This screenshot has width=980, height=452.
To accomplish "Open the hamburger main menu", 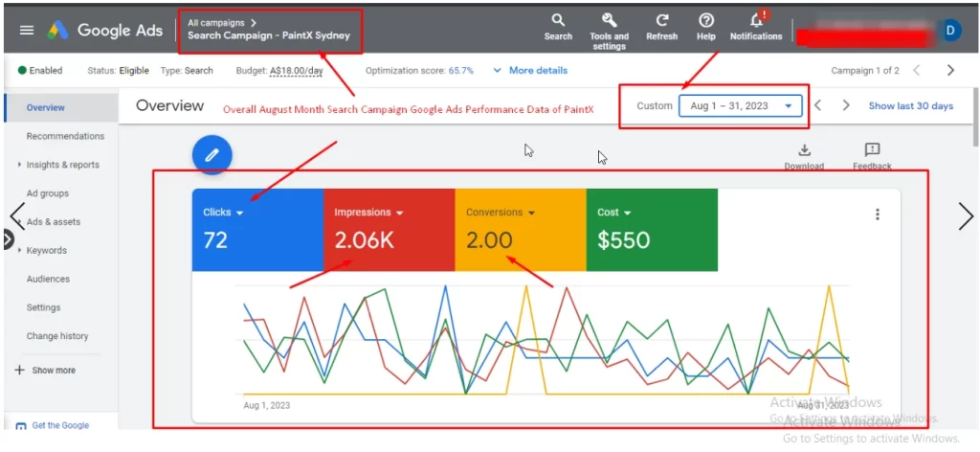I will coord(27,30).
